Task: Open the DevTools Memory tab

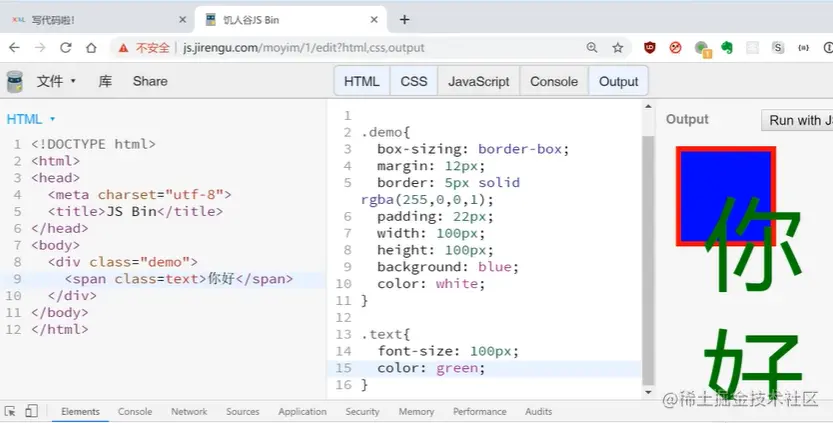Action: tap(416, 411)
